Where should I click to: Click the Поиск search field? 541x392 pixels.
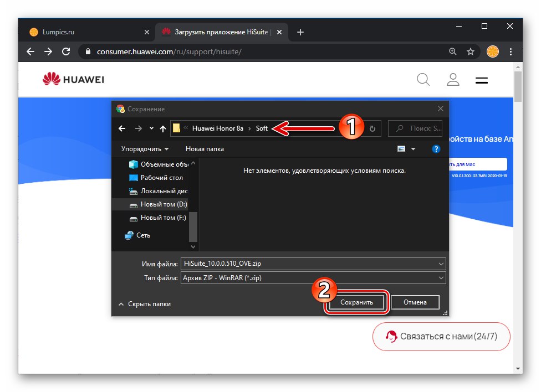tap(415, 128)
